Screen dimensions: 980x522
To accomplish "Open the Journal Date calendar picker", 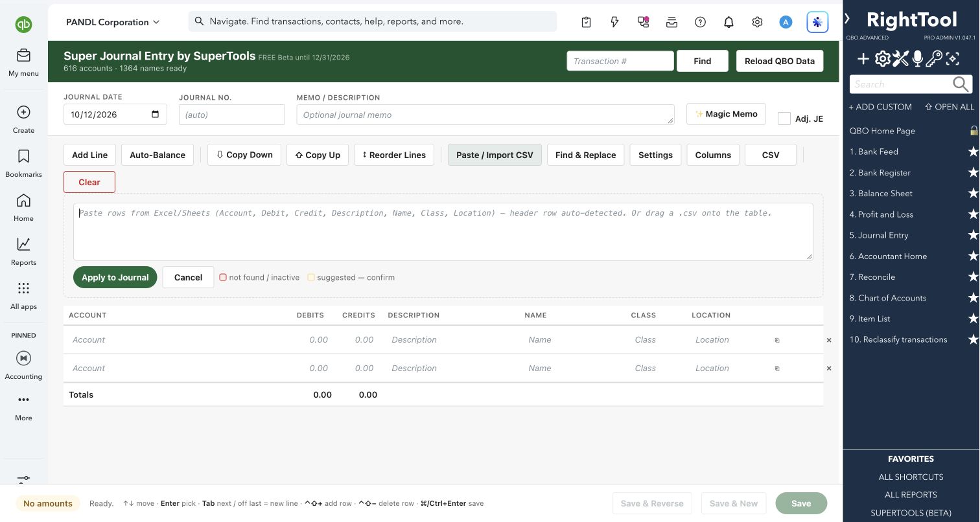I will pos(155,115).
